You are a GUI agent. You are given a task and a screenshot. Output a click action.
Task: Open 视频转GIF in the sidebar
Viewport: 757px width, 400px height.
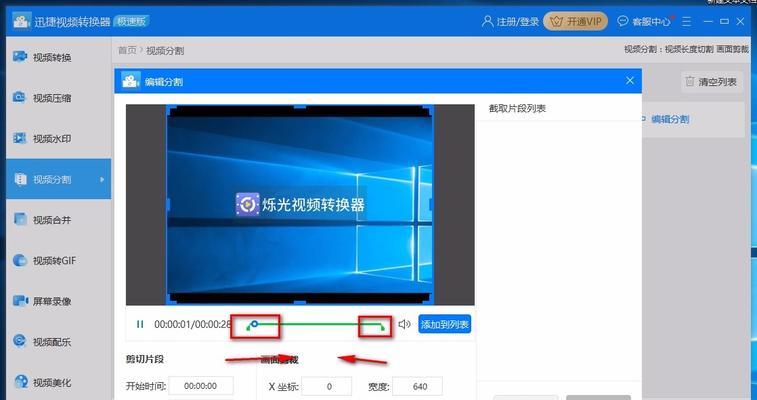tap(58, 261)
